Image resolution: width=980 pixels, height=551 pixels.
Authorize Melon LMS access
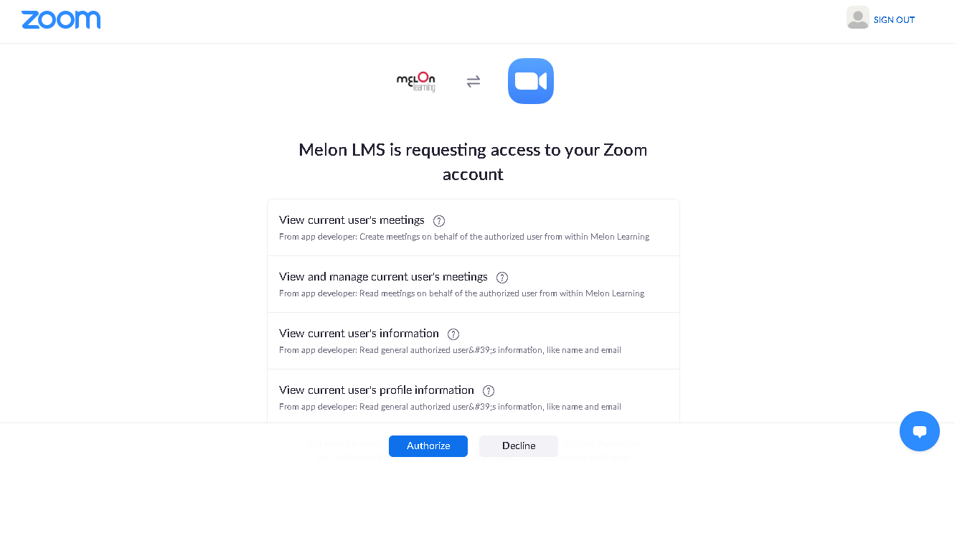428,446
